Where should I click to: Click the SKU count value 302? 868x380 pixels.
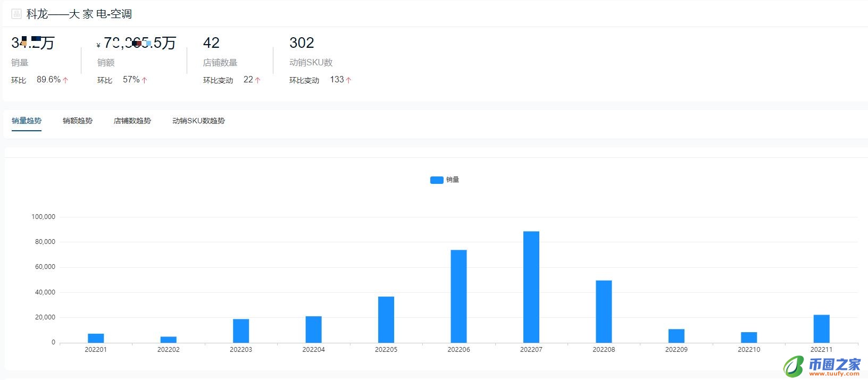point(302,43)
